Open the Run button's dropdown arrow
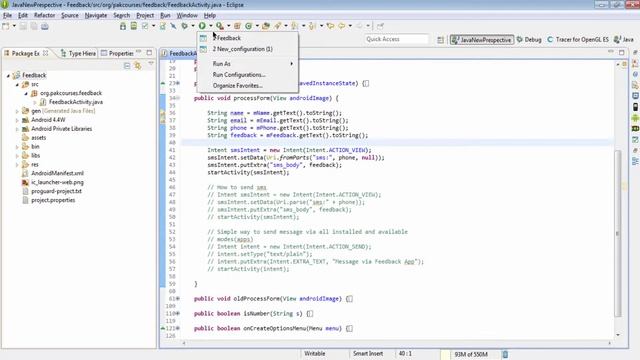 tap(211, 26)
